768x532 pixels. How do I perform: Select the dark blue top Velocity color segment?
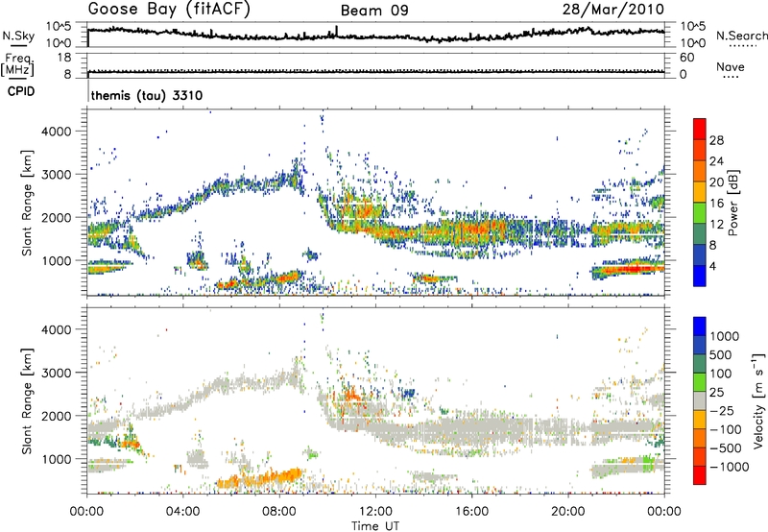tap(700, 326)
